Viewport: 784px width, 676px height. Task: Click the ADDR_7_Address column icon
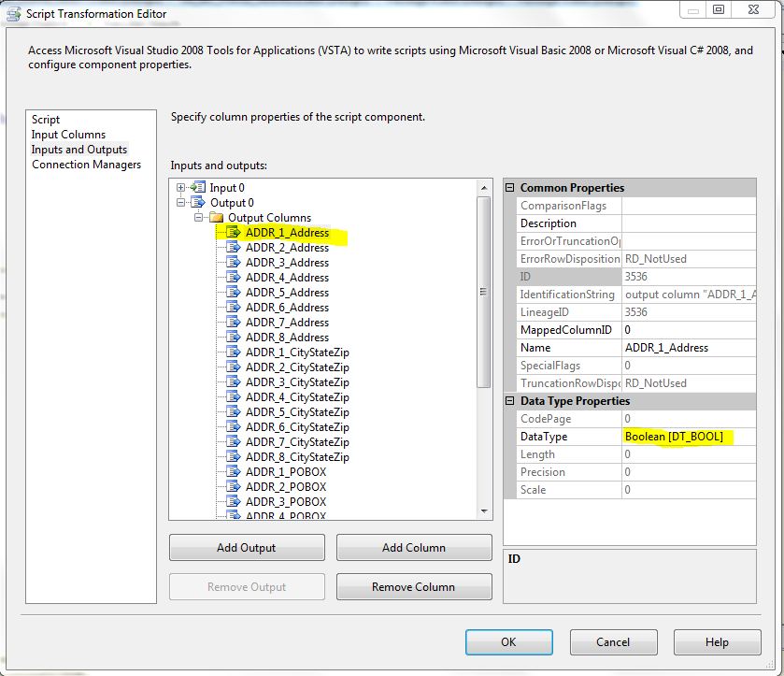(233, 323)
